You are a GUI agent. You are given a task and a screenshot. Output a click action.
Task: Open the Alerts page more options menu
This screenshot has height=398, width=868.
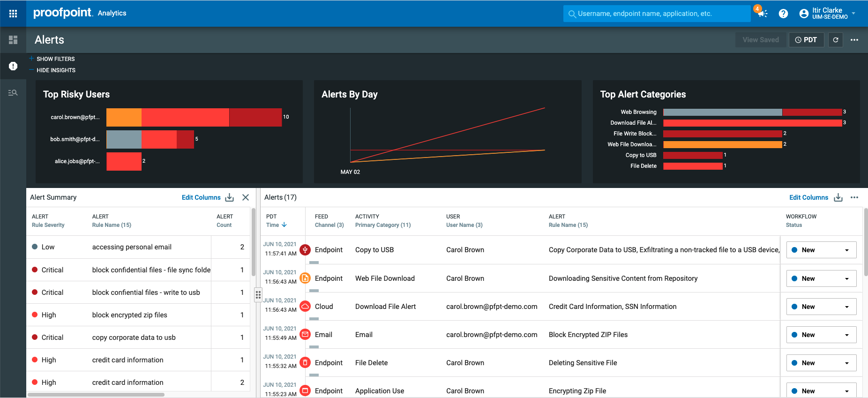pos(854,40)
